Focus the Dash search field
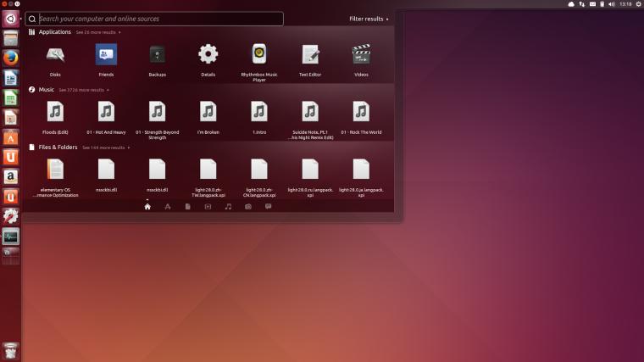The width and height of the screenshot is (644, 362). click(x=154, y=19)
